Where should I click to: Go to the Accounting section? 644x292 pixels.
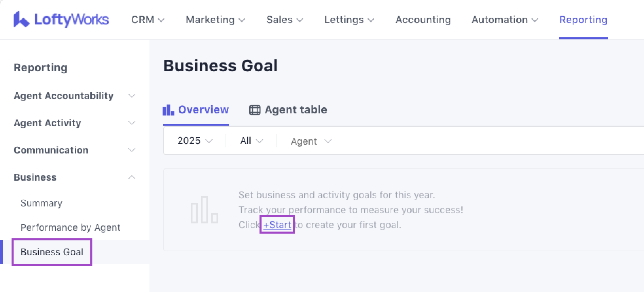(x=423, y=20)
